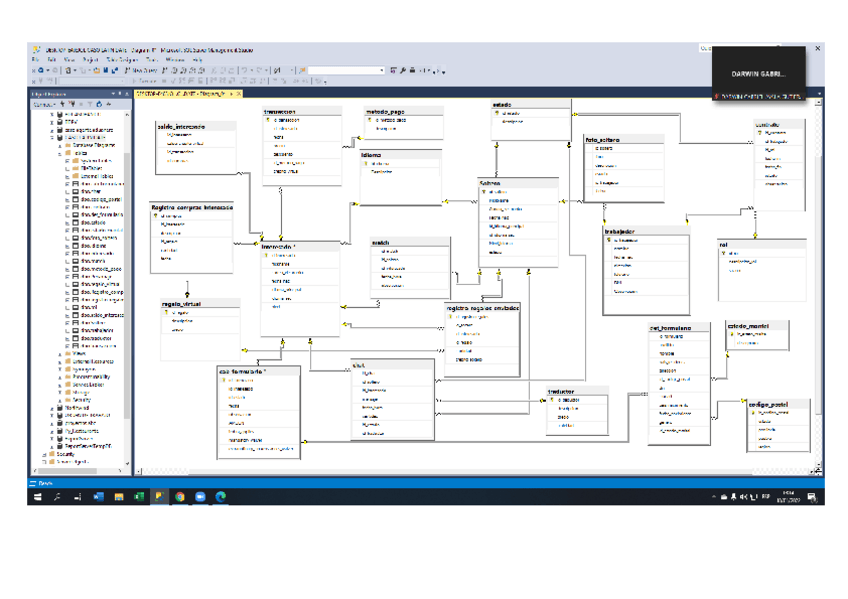Click the Connect button in Object Explorer
This screenshot has width=848, height=599.
43,103
